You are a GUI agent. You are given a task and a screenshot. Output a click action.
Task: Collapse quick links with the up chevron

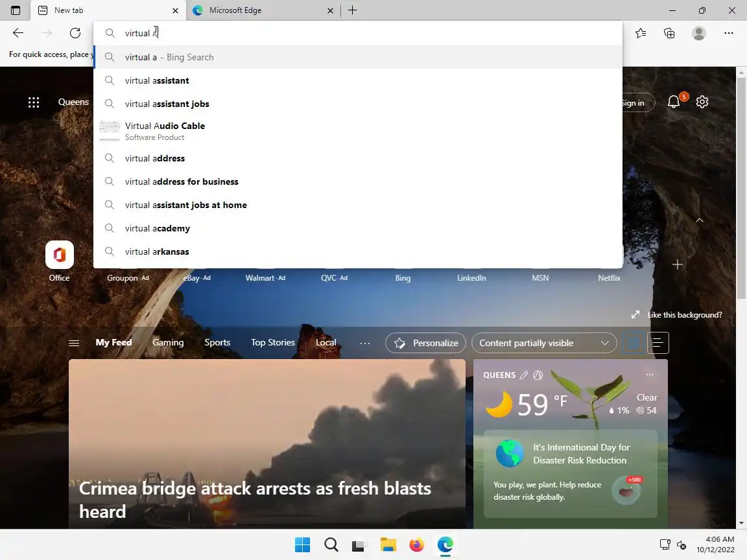pyautogui.click(x=700, y=220)
